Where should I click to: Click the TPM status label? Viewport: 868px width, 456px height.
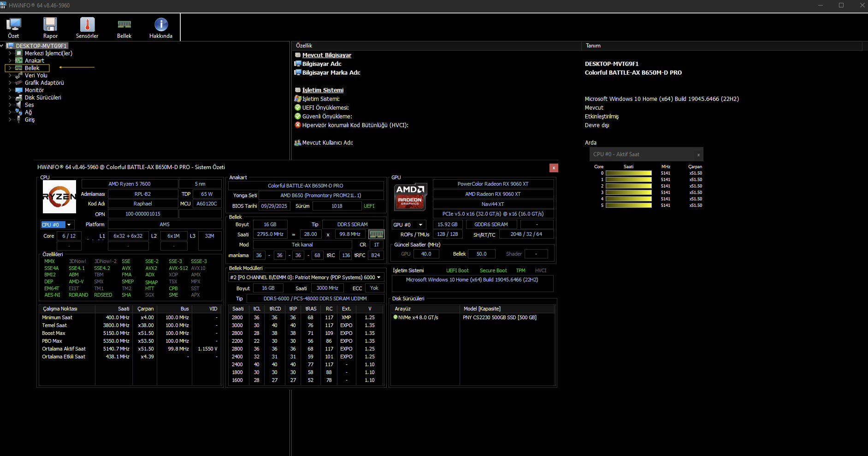pyautogui.click(x=520, y=270)
